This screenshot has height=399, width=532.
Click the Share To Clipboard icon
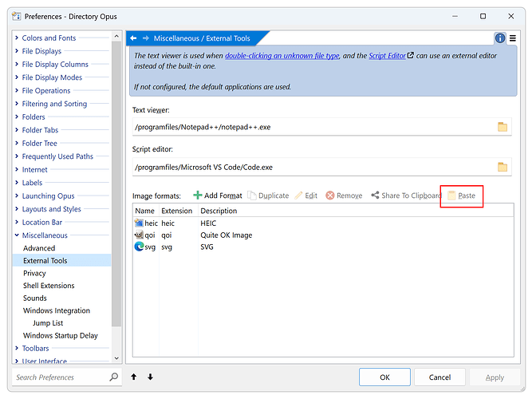(x=375, y=196)
